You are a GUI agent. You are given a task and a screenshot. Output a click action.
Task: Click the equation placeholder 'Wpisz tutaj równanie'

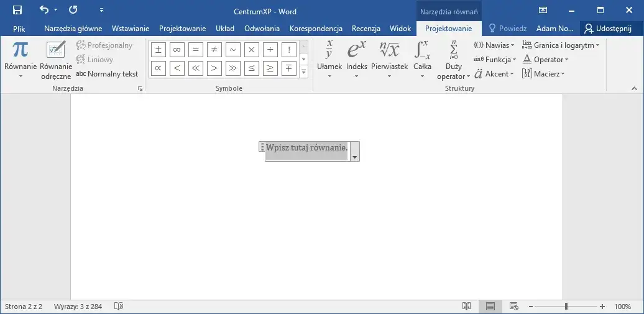[306, 148]
